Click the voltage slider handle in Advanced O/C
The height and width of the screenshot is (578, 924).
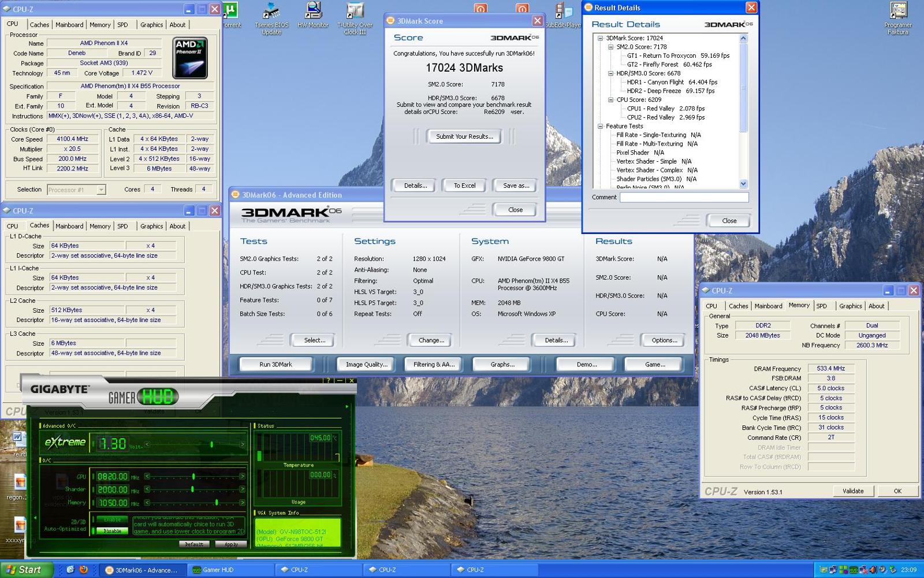(211, 444)
